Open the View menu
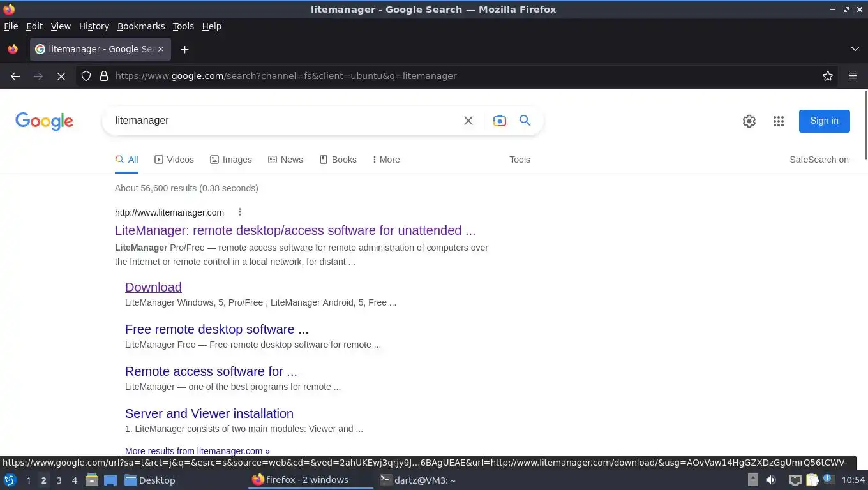This screenshot has width=868, height=490. click(x=61, y=26)
